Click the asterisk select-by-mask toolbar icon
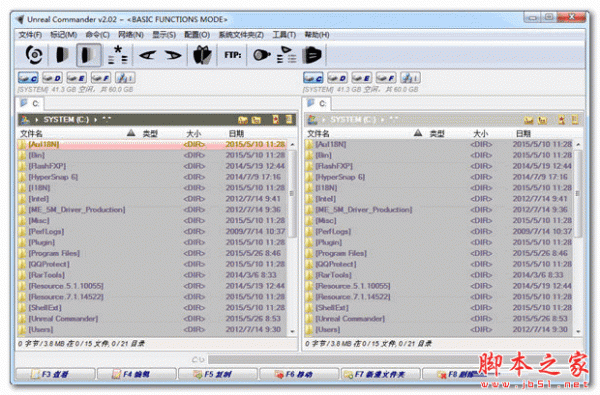 (x=118, y=55)
